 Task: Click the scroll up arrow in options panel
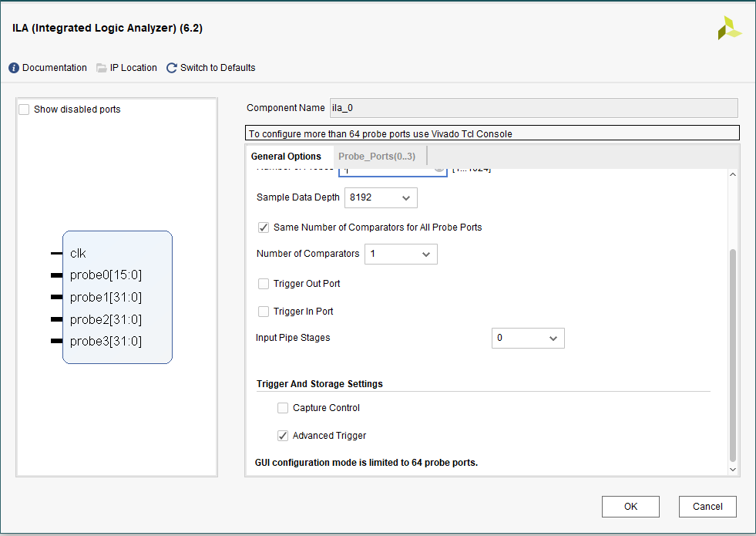point(733,174)
